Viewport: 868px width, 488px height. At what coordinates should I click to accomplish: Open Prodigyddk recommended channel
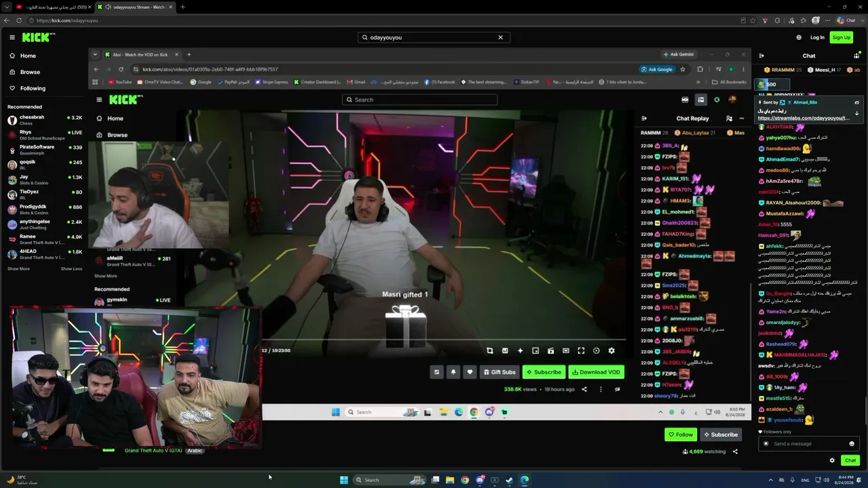click(x=45, y=209)
